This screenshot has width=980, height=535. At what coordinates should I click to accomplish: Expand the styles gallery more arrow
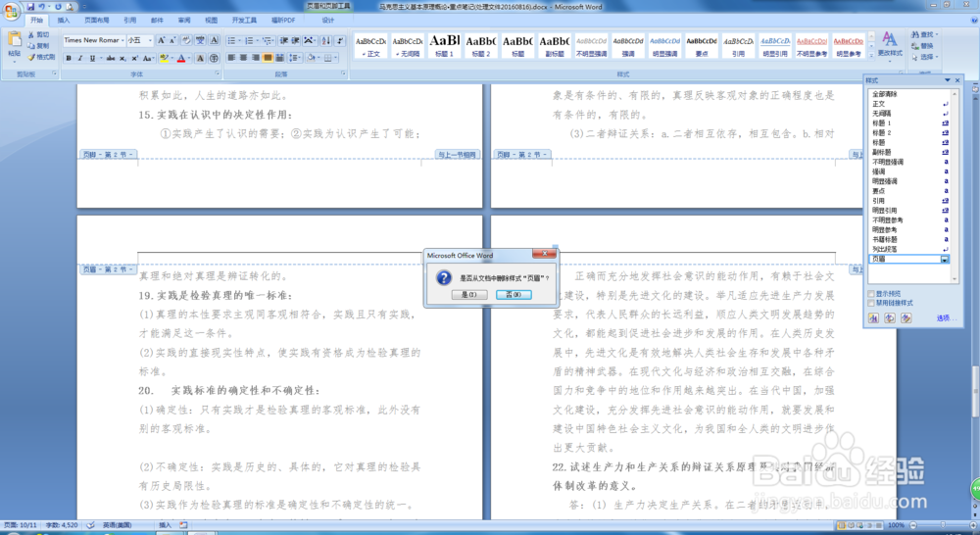[871, 55]
